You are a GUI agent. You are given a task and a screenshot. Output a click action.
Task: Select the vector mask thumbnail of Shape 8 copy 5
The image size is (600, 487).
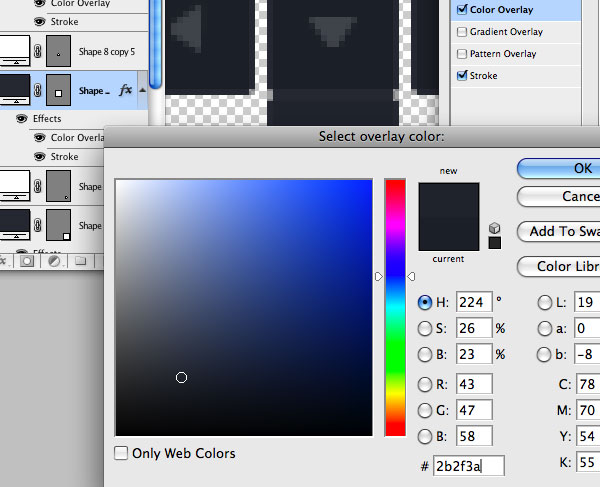pos(59,51)
